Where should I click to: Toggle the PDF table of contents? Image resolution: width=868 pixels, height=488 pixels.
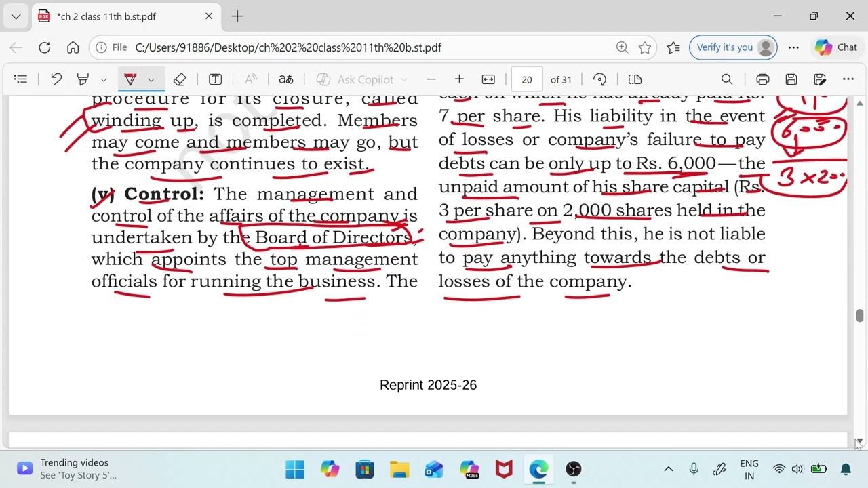(x=21, y=79)
